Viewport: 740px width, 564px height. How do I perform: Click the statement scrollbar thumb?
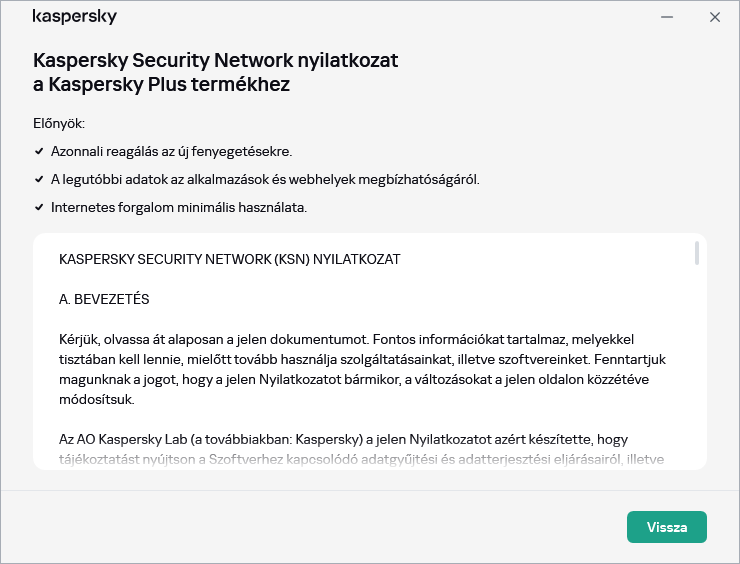696,253
